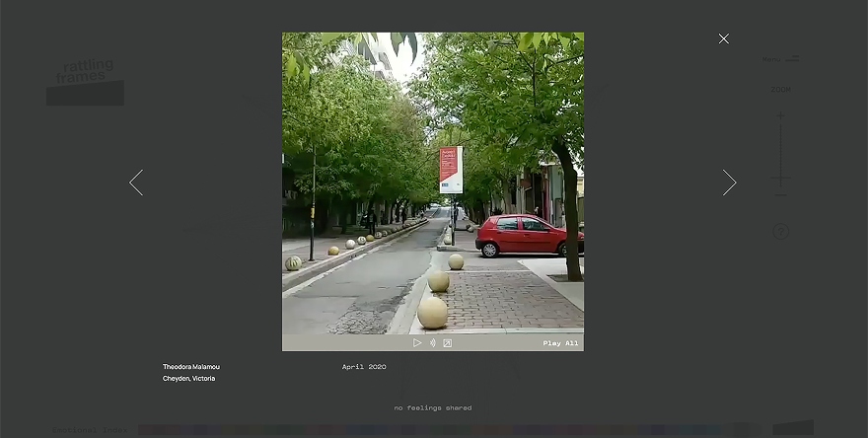
Task: Click the rattling frames logo
Action: pyautogui.click(x=85, y=80)
